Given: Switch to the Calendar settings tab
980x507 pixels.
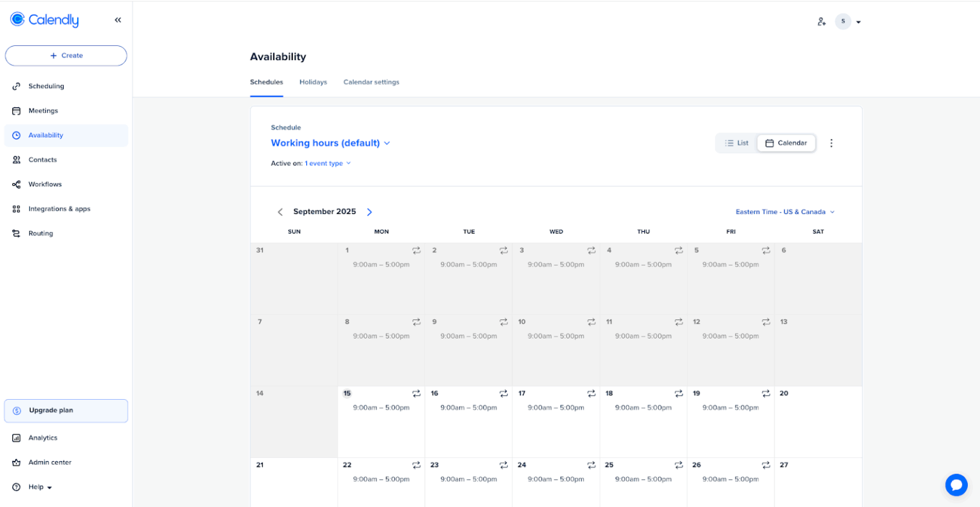Looking at the screenshot, I should pyautogui.click(x=371, y=82).
